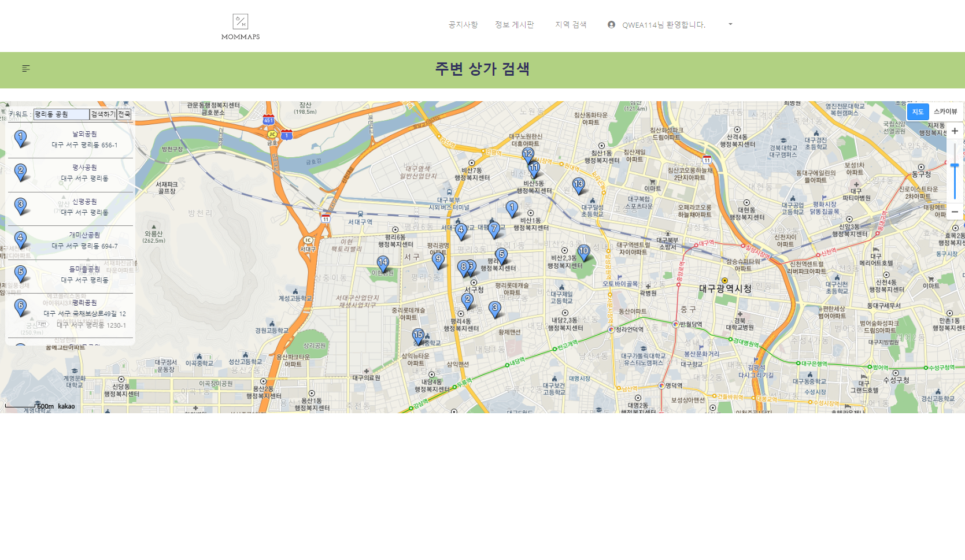This screenshot has height=560, width=965.
Task: Switch the map view to 스카이뷰
Action: (x=946, y=112)
